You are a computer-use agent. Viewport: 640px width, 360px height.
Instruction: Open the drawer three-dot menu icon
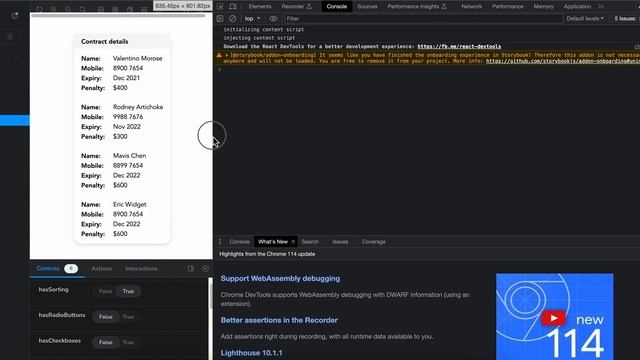coord(220,242)
